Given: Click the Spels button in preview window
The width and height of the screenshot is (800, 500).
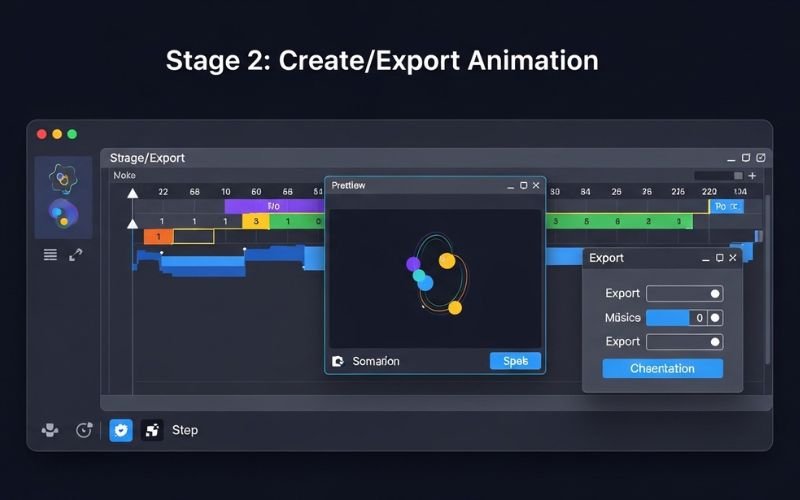Looking at the screenshot, I should click(515, 361).
